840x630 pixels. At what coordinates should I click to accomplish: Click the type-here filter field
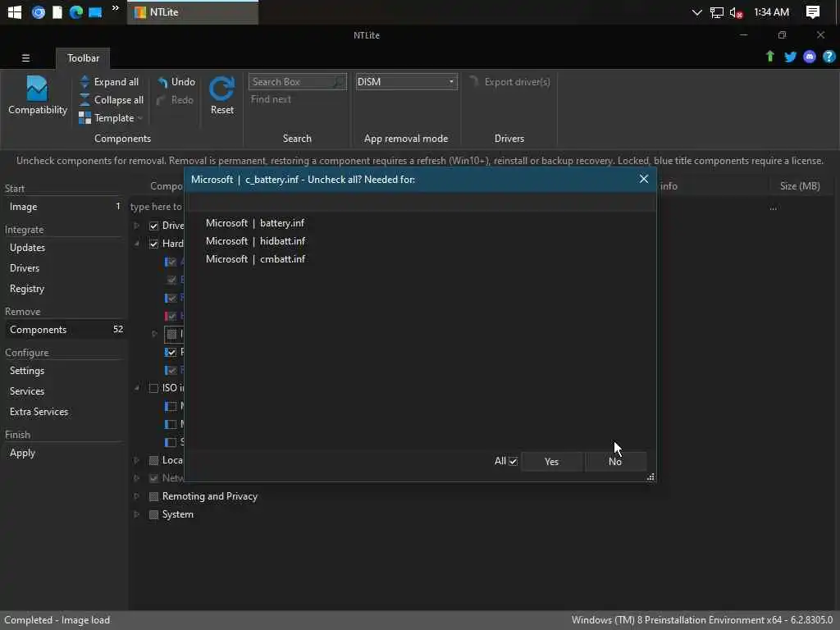point(157,207)
